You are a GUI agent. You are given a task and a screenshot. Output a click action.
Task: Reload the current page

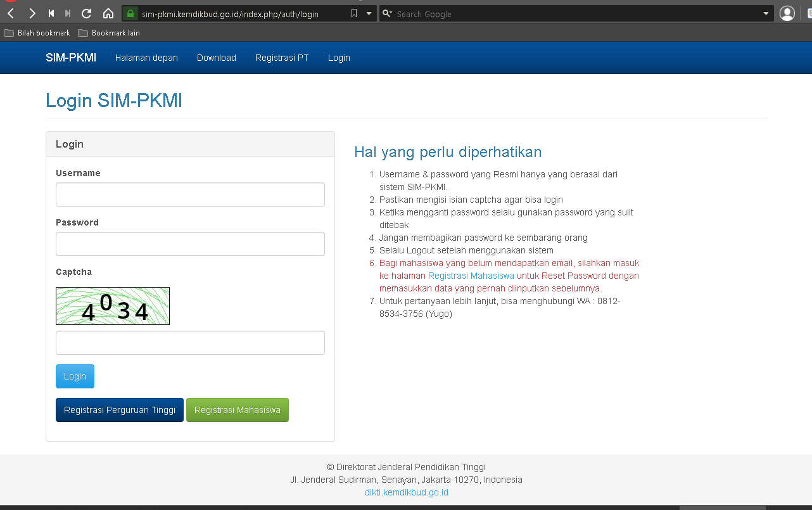(x=87, y=13)
